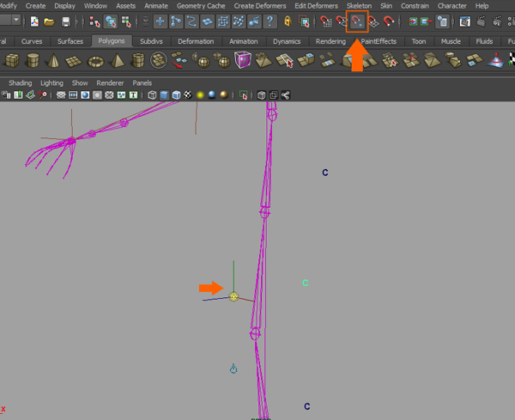Expand the selection mask options arrow
Viewport: 515px width, 420px height.
click(146, 21)
